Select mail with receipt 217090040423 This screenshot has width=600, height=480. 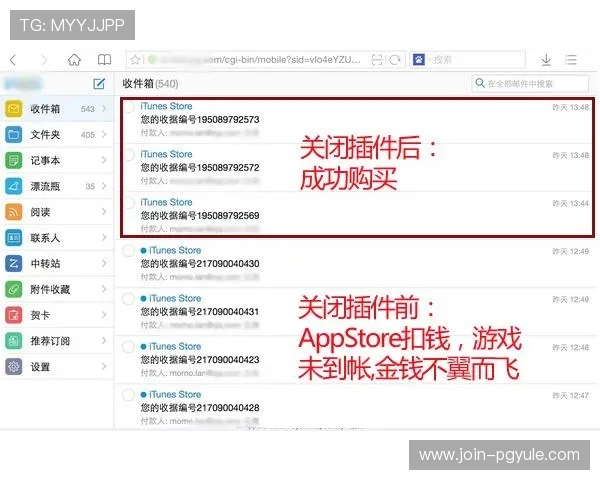point(128,347)
